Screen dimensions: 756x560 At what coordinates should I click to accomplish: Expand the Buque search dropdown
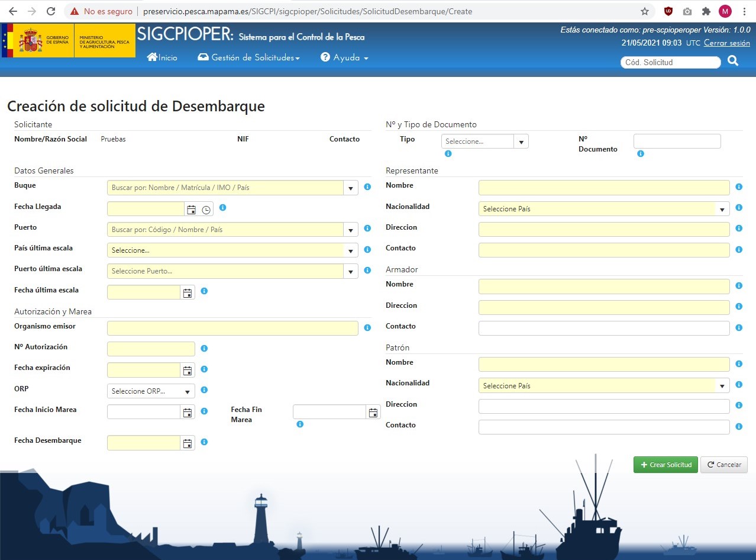coord(351,188)
